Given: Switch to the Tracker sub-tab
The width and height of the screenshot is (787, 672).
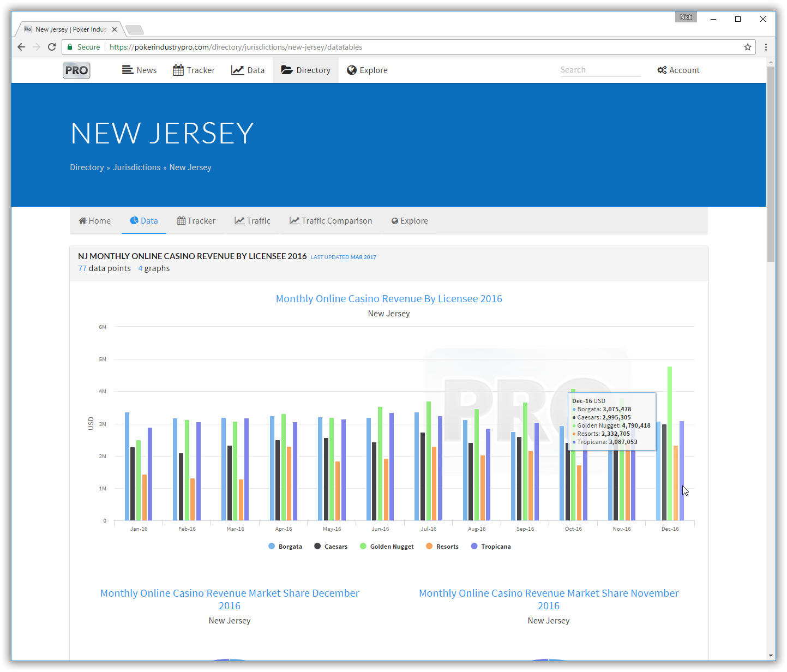Looking at the screenshot, I should (196, 221).
